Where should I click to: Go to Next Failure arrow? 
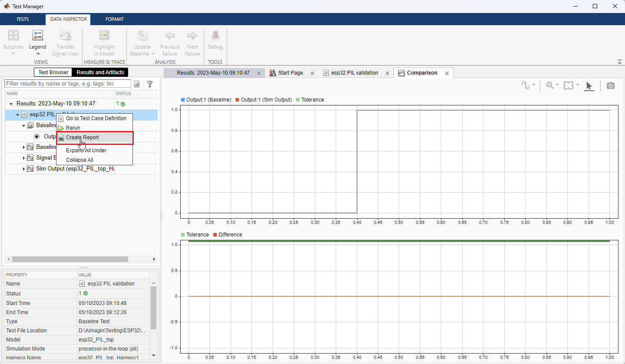tap(192, 36)
